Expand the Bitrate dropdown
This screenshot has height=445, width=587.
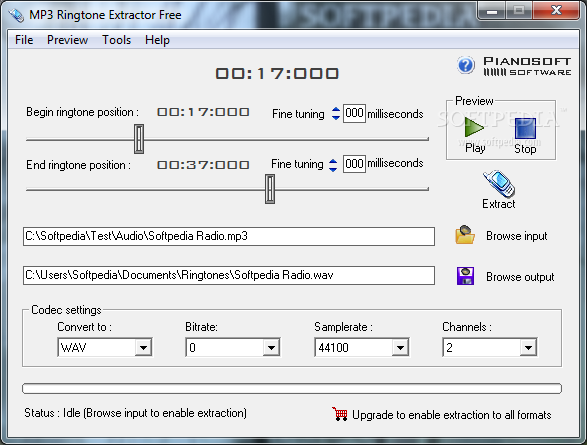click(271, 348)
